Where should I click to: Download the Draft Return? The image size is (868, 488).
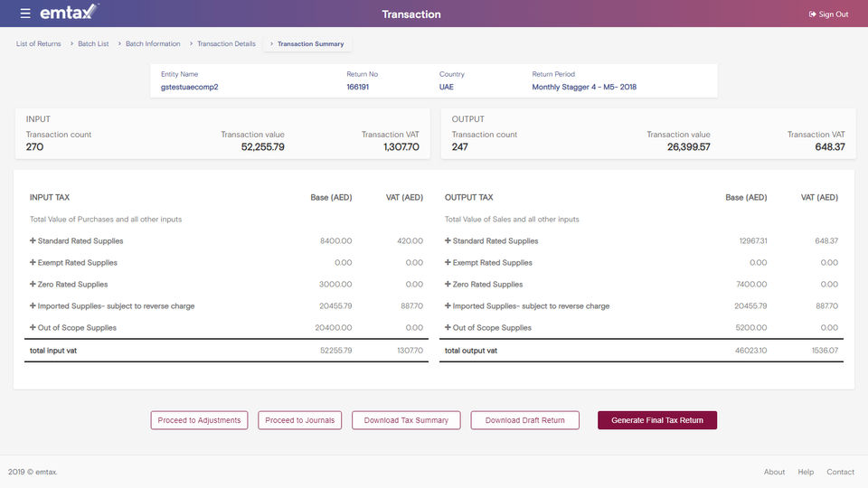524,420
